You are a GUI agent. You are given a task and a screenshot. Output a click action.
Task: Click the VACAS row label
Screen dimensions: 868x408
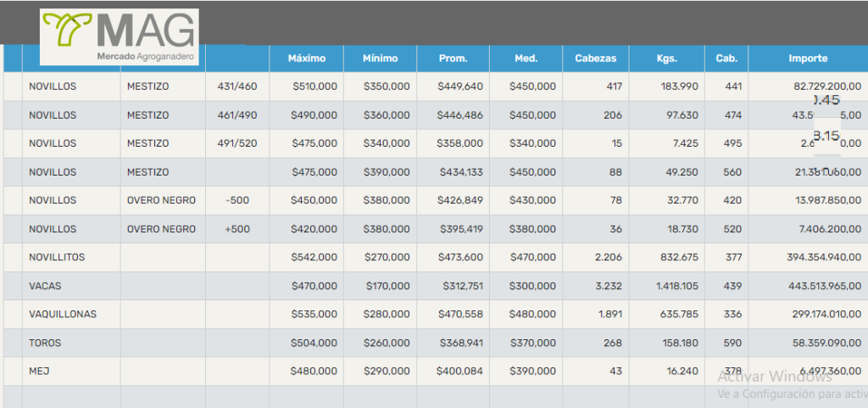[x=45, y=286]
